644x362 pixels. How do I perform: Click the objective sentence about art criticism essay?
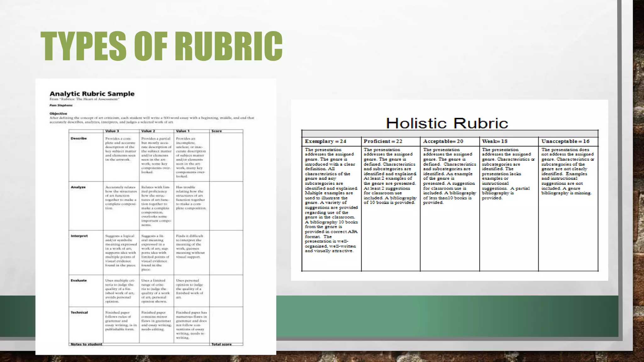(x=152, y=120)
